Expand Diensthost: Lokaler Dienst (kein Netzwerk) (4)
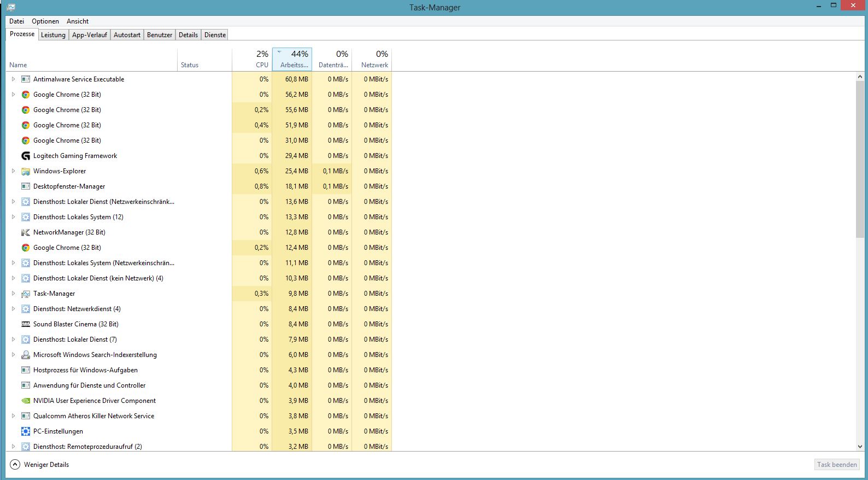Screen dimensions: 868x480 13,278
